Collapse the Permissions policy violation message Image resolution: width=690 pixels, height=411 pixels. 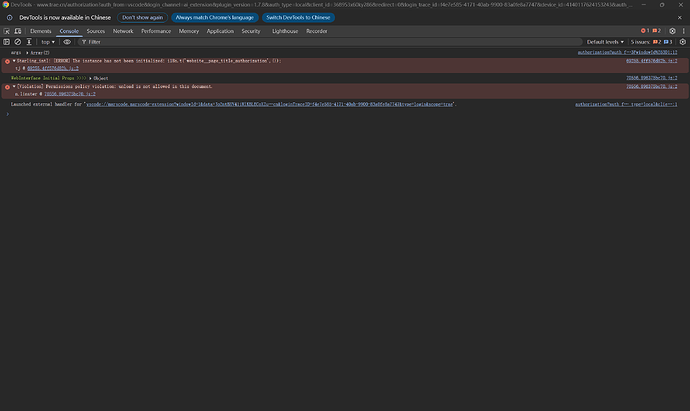pos(14,86)
